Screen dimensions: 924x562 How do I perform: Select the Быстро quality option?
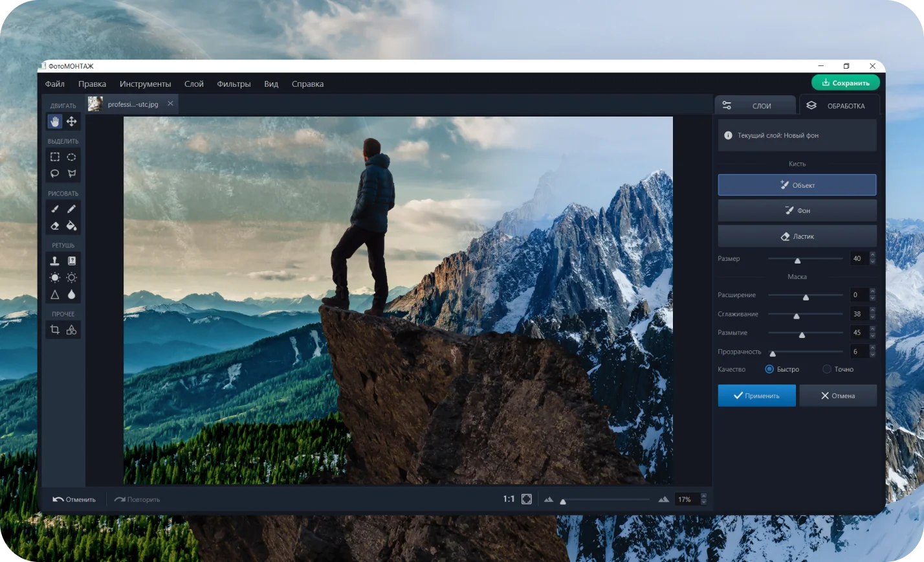[x=769, y=369]
